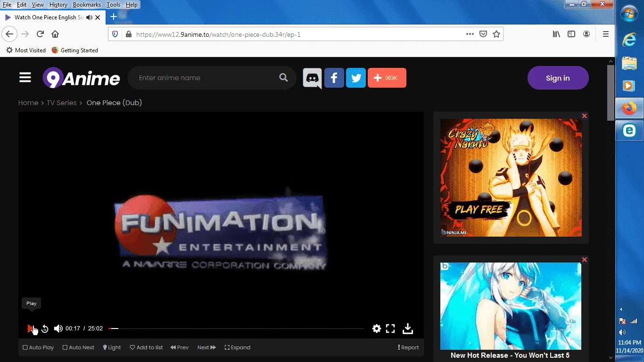Open the Discord link icon
The height and width of the screenshot is (362, 644).
pos(312,78)
